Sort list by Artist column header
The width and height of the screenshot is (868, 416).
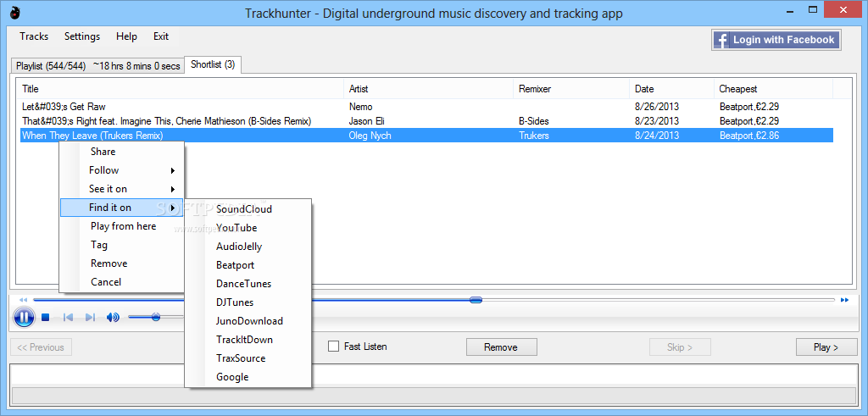[x=429, y=89]
